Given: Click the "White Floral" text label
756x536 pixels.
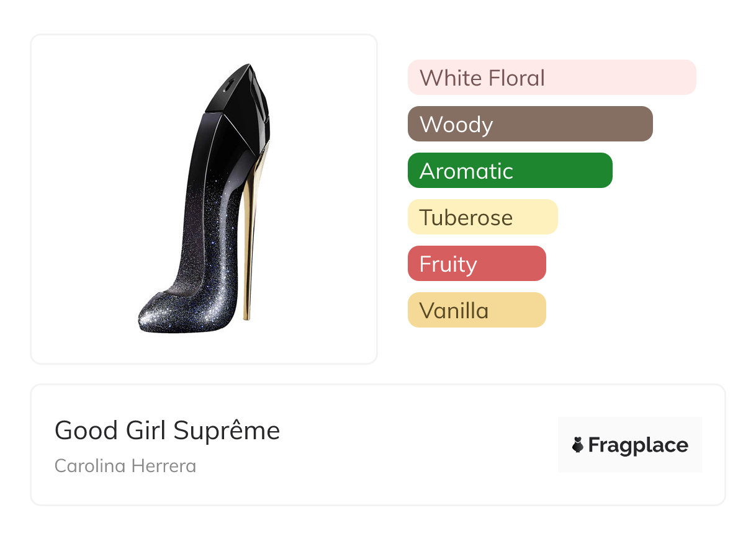Looking at the screenshot, I should point(482,78).
